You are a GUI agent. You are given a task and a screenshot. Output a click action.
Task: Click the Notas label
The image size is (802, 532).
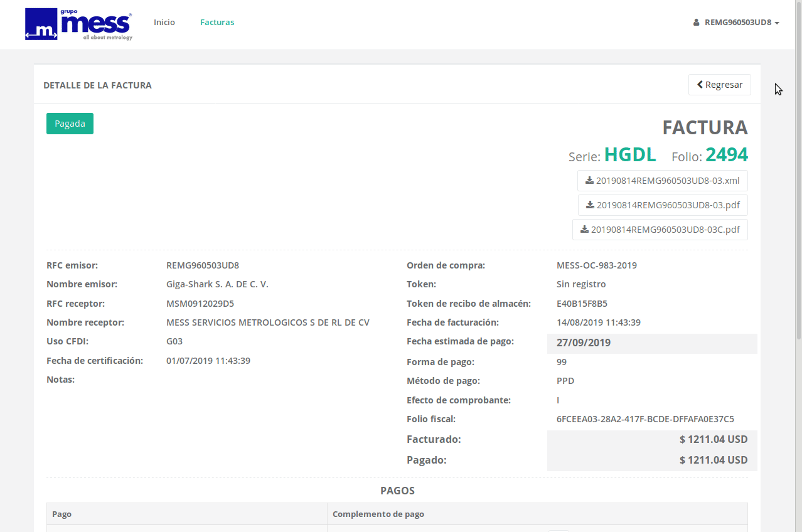tap(60, 380)
